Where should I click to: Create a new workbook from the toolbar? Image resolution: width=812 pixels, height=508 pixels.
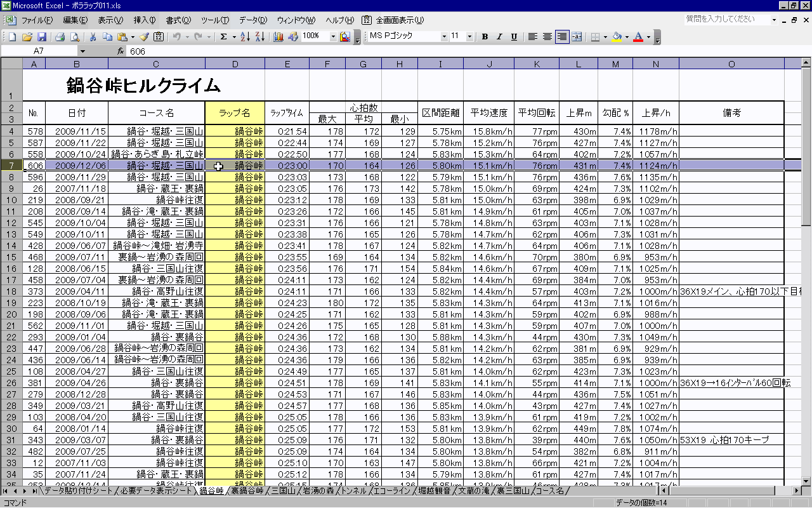[12, 37]
